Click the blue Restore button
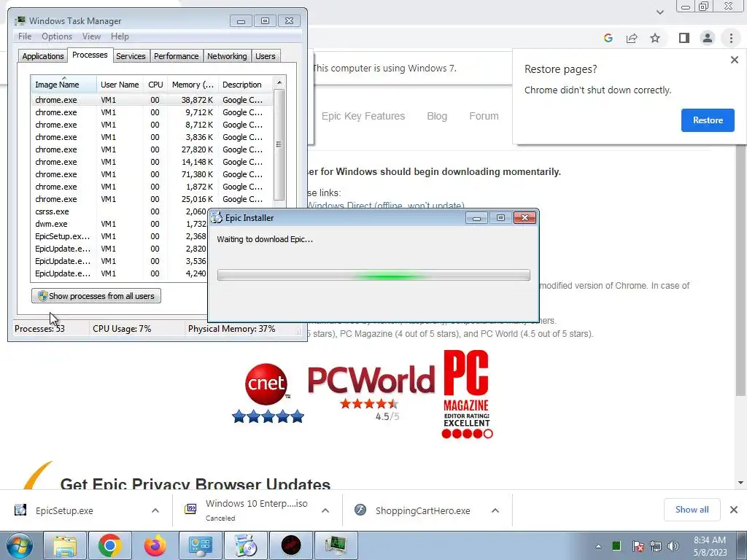 pyautogui.click(x=708, y=120)
